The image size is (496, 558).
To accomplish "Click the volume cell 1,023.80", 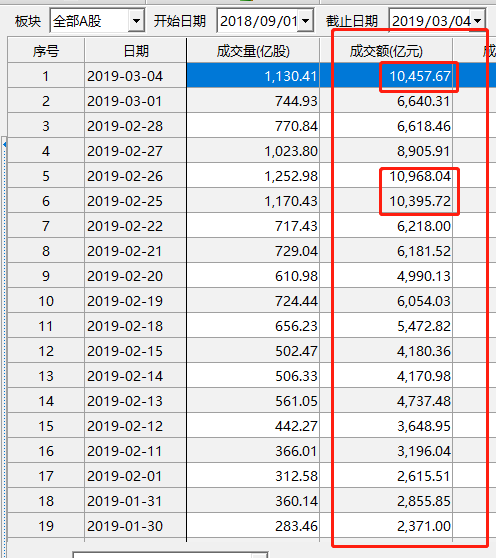I will click(253, 151).
